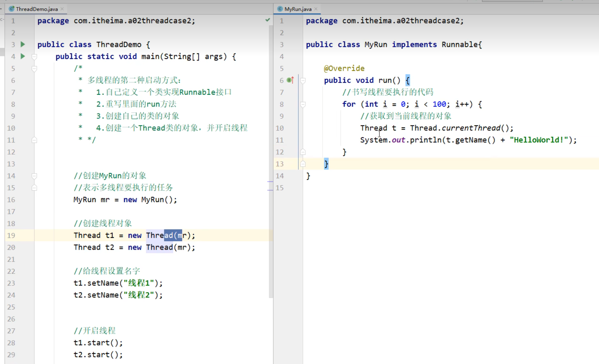Click green inspection checkmark in ThreadDemo editor
599x364 pixels.
(x=267, y=20)
